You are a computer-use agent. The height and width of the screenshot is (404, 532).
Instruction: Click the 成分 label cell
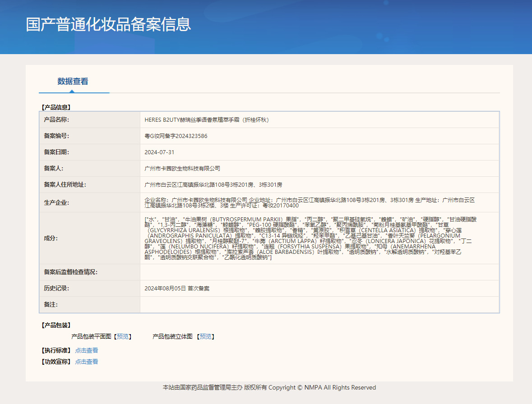(x=90, y=238)
